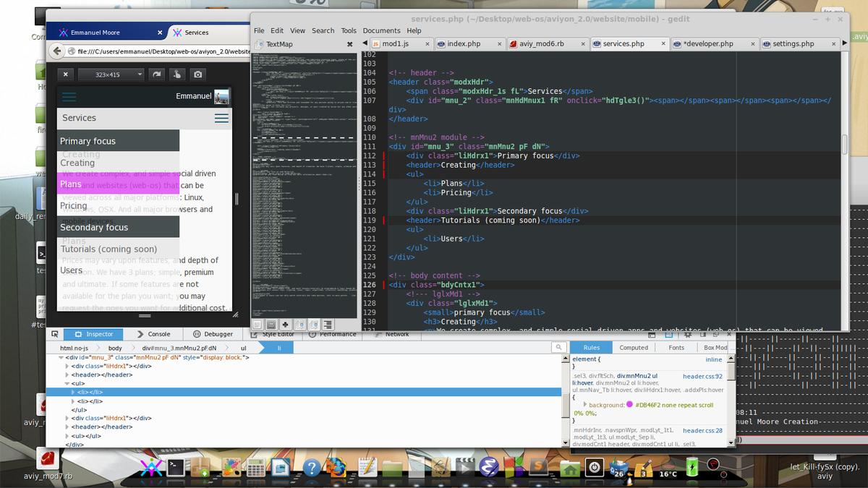
Task: Select body breadcrumb in inspector
Action: [115, 348]
